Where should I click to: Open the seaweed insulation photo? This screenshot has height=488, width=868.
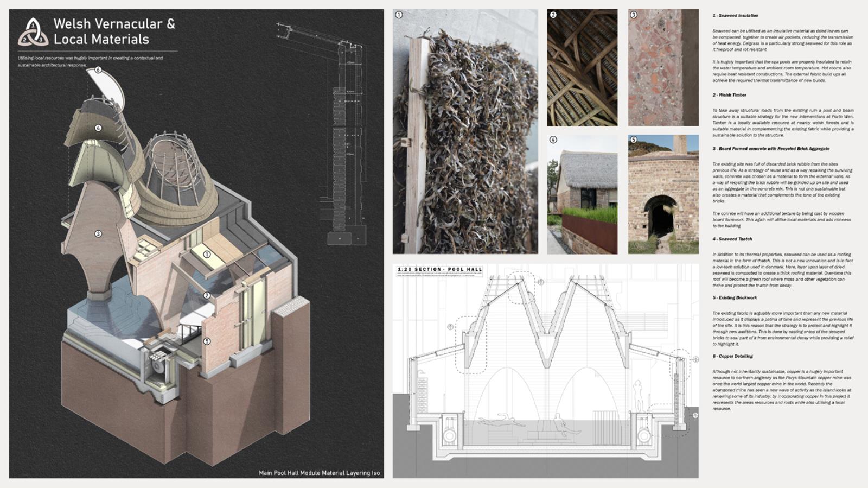[465, 131]
